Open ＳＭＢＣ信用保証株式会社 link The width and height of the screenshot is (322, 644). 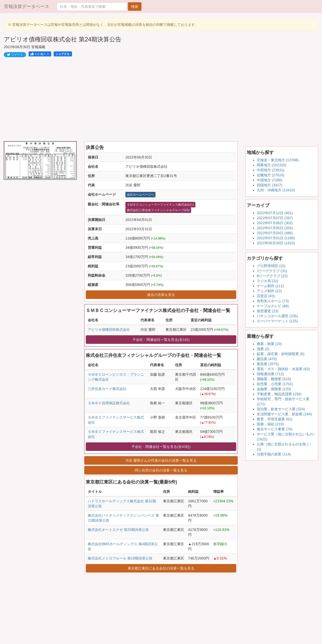[109, 403]
